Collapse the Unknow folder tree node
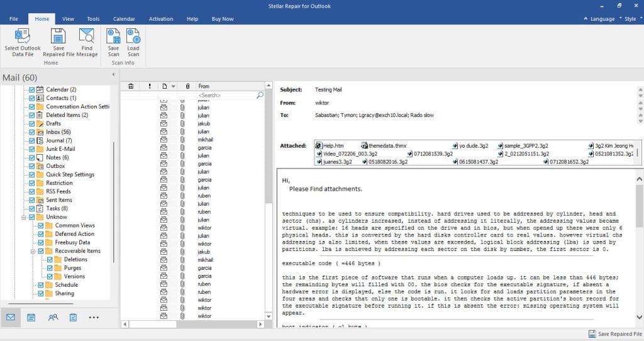The width and height of the screenshot is (644, 341). coord(23,217)
